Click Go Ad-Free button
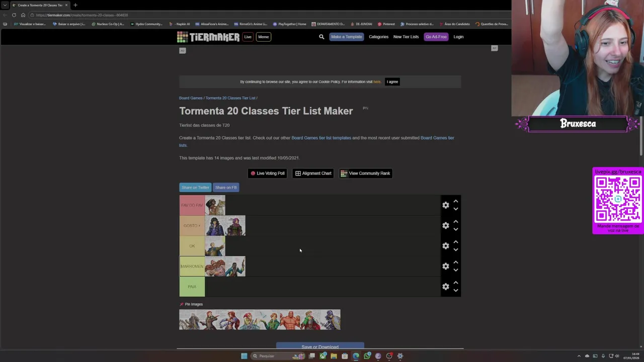Screen dimensions: 644x362 [436, 37]
